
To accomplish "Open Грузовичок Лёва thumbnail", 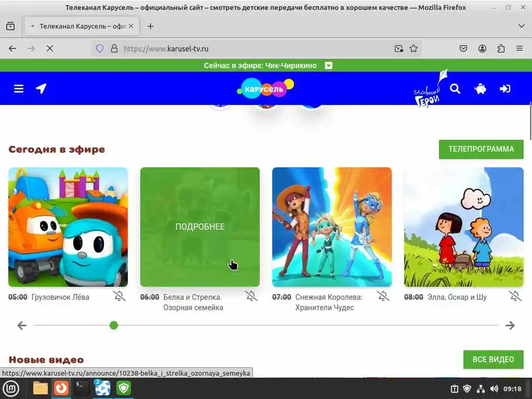I will [68, 227].
